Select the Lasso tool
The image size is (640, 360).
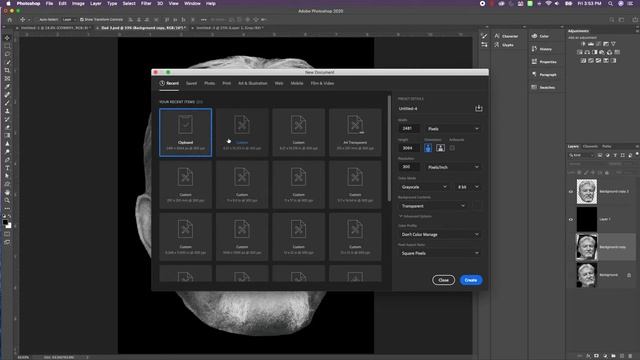point(7,54)
